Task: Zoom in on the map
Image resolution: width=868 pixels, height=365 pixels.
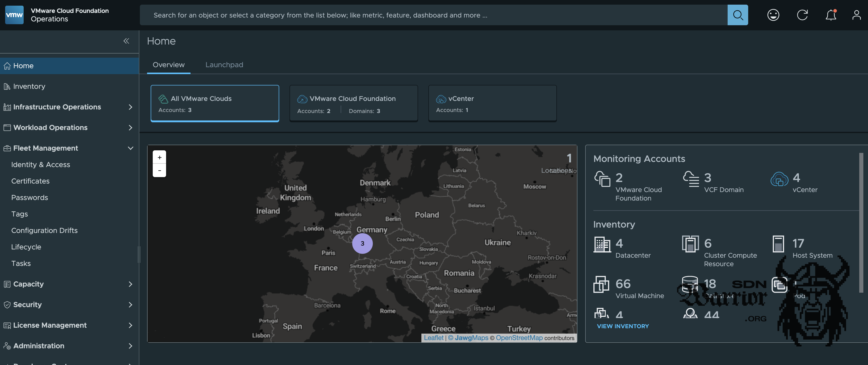Action: click(x=159, y=157)
